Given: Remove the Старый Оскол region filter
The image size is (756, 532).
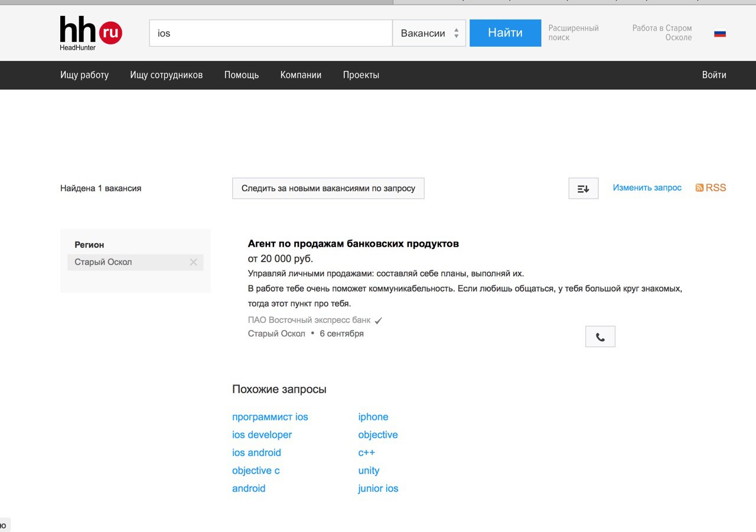Looking at the screenshot, I should pos(193,262).
